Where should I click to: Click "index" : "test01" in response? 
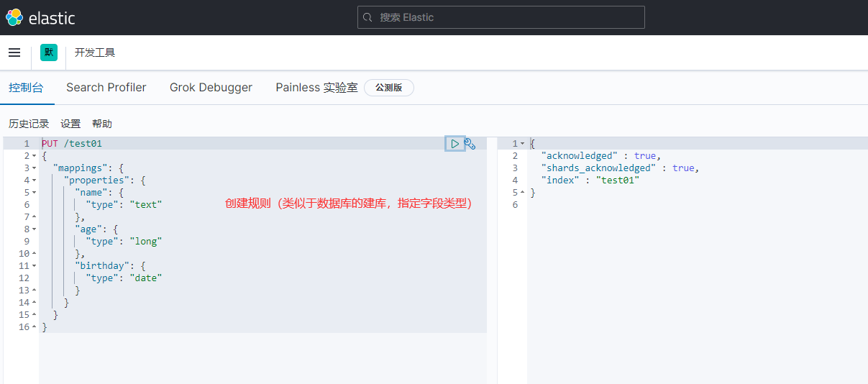pos(590,180)
